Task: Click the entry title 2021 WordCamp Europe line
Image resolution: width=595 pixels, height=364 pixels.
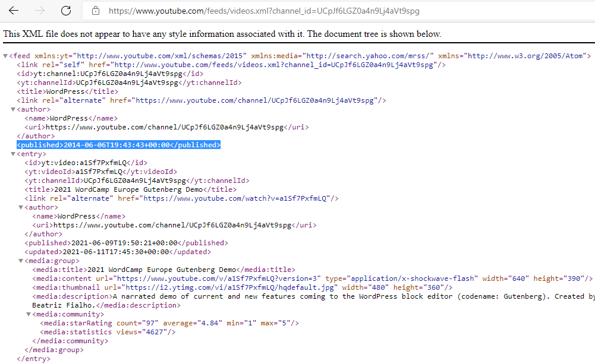Action: click(131, 189)
